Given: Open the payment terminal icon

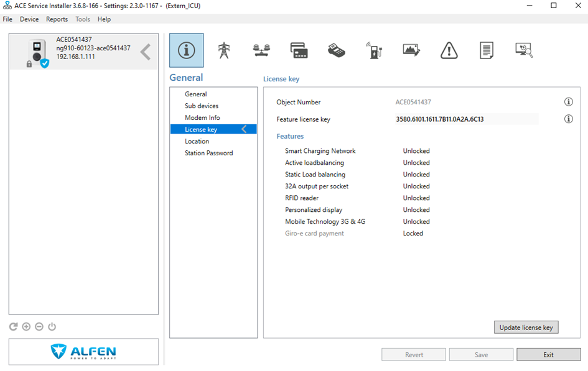Looking at the screenshot, I should pyautogui.click(x=337, y=50).
